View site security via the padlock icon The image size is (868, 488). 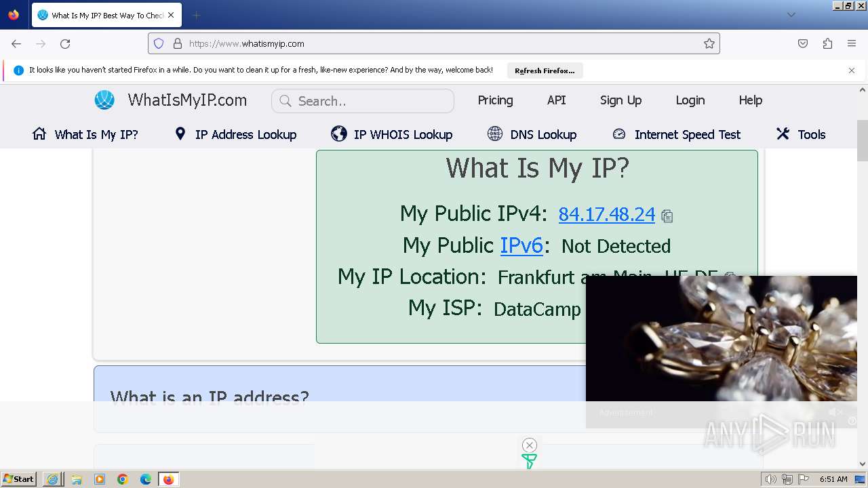click(178, 43)
